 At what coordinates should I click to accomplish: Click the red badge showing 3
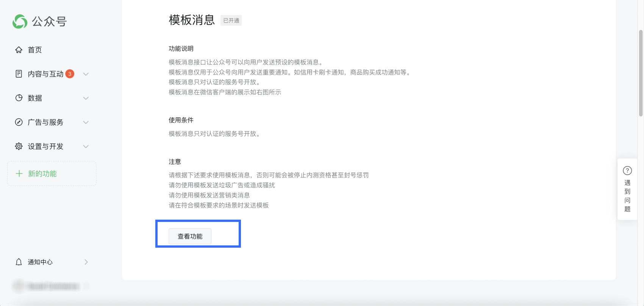pos(70,74)
